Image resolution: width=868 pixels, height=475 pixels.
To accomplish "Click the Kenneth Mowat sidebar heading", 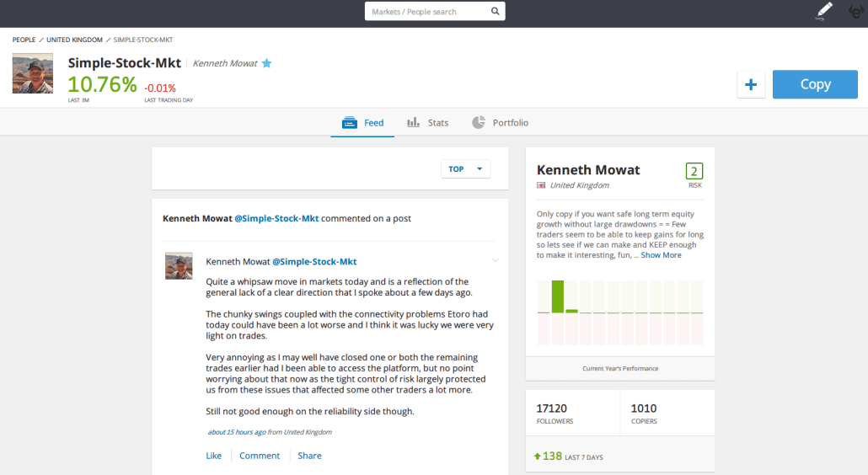I will 588,170.
